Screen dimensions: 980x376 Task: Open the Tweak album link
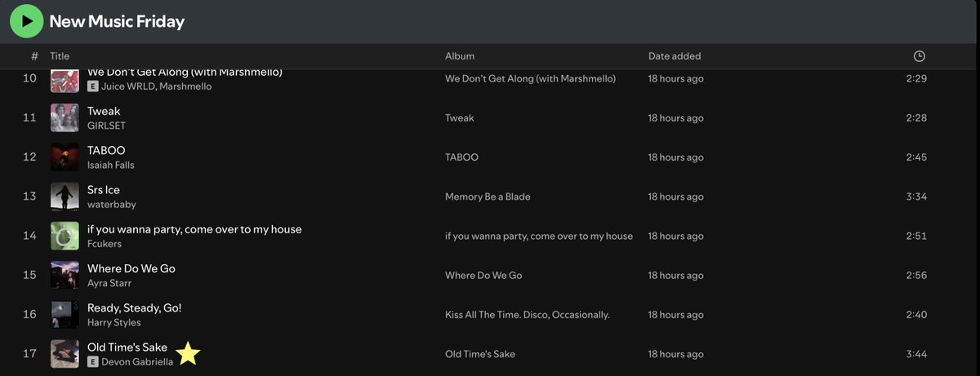[x=460, y=117]
